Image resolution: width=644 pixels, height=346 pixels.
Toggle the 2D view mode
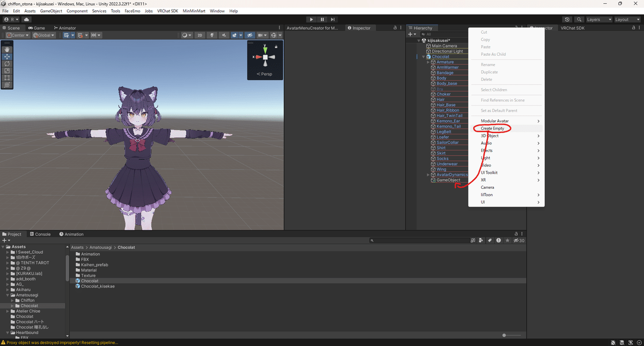[x=199, y=35]
